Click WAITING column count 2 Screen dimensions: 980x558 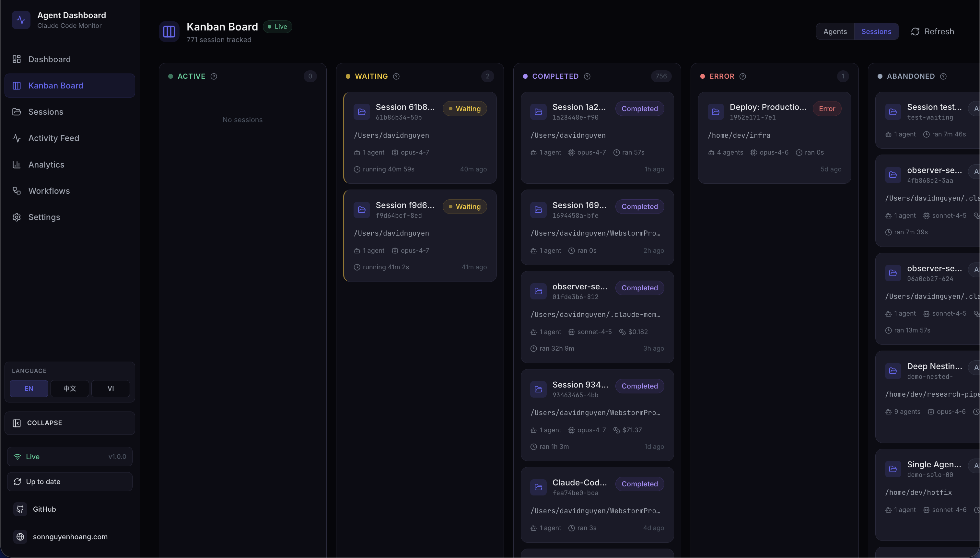pyautogui.click(x=487, y=76)
